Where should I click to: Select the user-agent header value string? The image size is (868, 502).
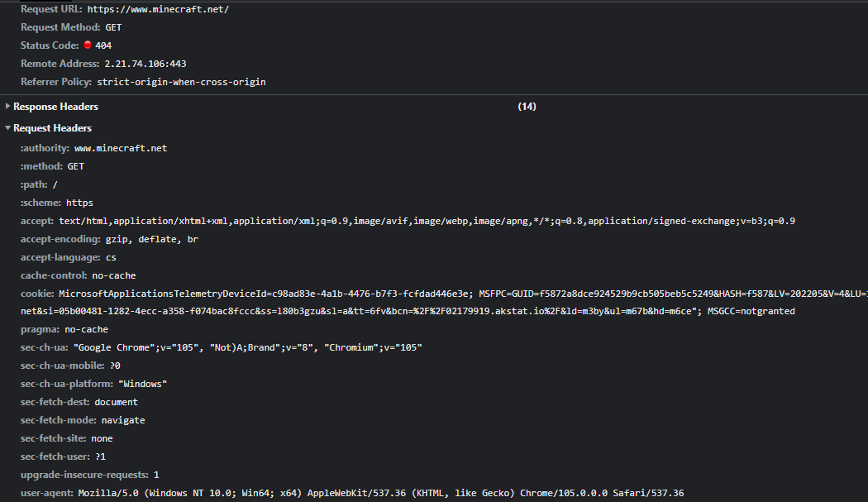pyautogui.click(x=381, y=493)
